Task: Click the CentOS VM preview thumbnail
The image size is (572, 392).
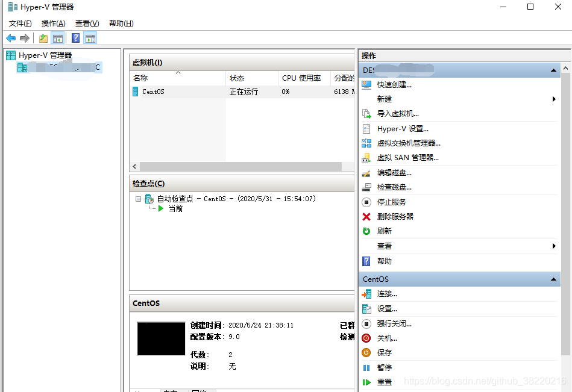Action: 161,338
